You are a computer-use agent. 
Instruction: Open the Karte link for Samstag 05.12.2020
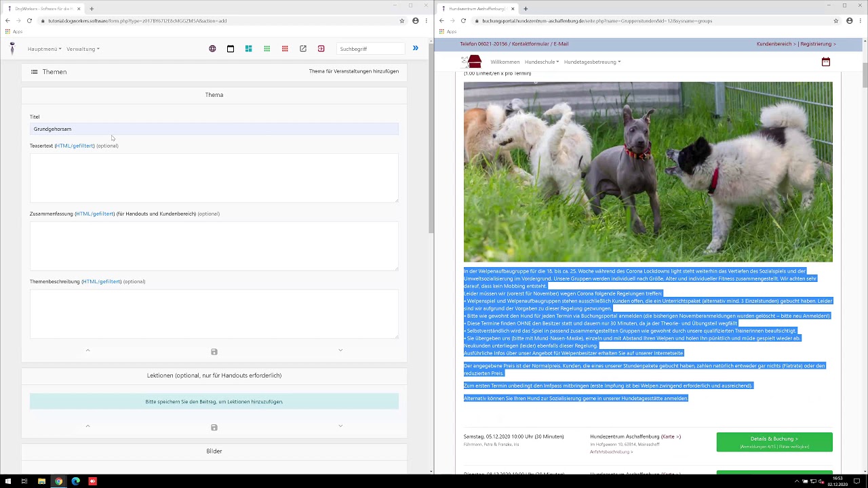click(x=669, y=437)
